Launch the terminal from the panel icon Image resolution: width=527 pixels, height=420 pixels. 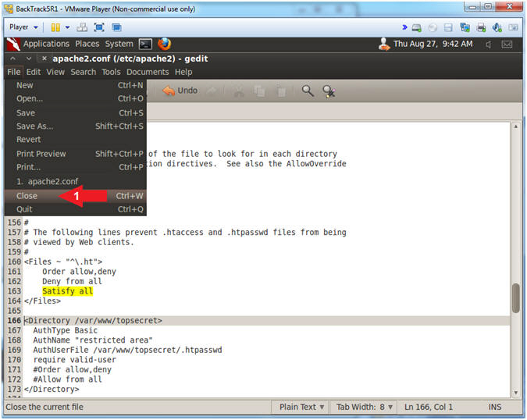point(145,44)
